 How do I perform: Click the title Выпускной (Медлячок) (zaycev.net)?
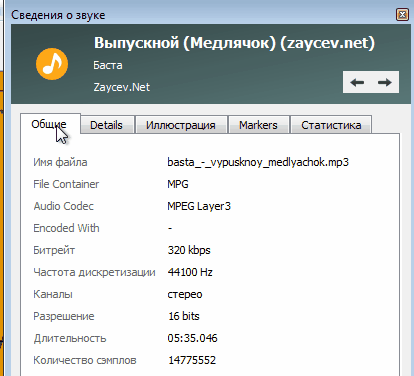[234, 43]
